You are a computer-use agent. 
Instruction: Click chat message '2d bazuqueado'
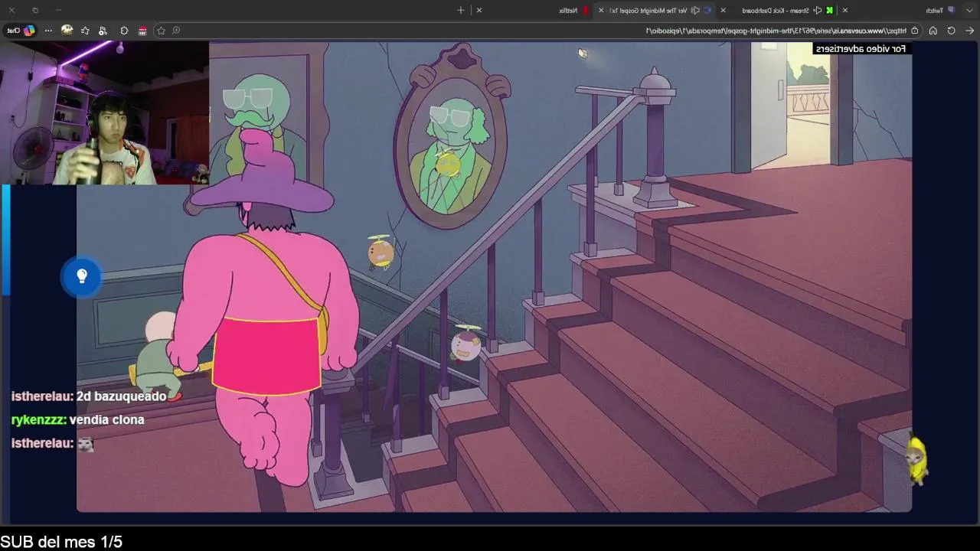122,396
